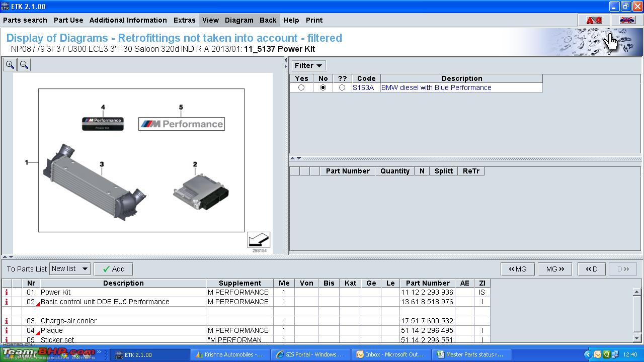Image resolution: width=644 pixels, height=362 pixels.
Task: Open the Parts search menu
Action: [25, 20]
